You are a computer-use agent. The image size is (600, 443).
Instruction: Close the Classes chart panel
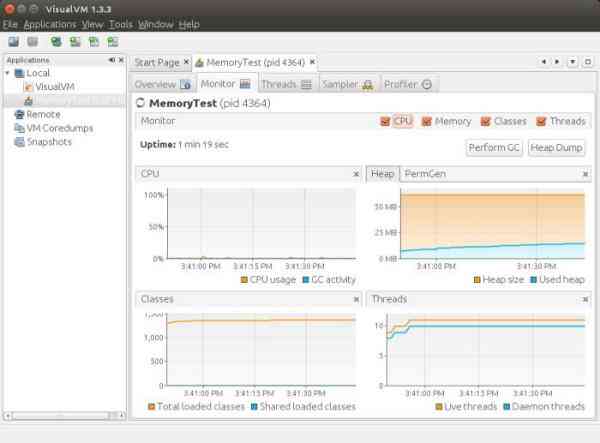point(356,300)
